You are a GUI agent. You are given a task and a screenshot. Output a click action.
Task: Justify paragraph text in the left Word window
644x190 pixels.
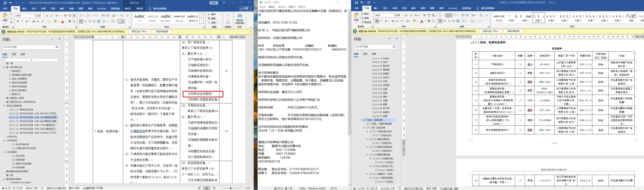point(94,21)
